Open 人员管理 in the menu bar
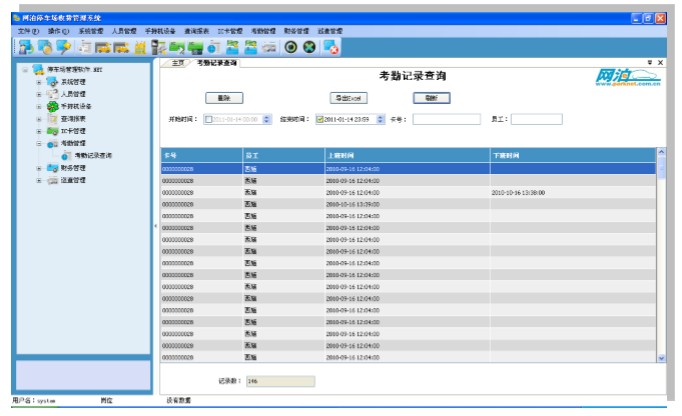 click(x=124, y=31)
